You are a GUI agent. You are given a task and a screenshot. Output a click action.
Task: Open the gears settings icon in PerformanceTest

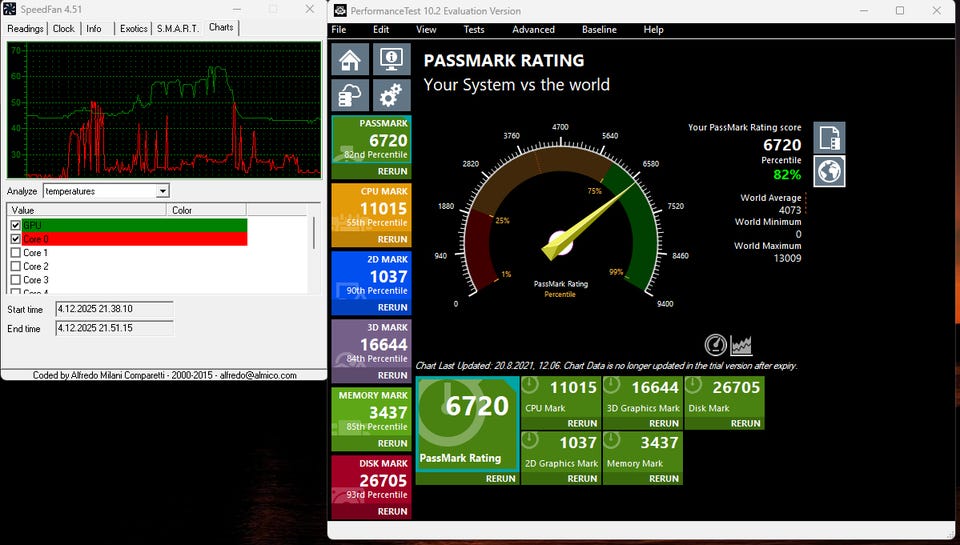coord(392,96)
